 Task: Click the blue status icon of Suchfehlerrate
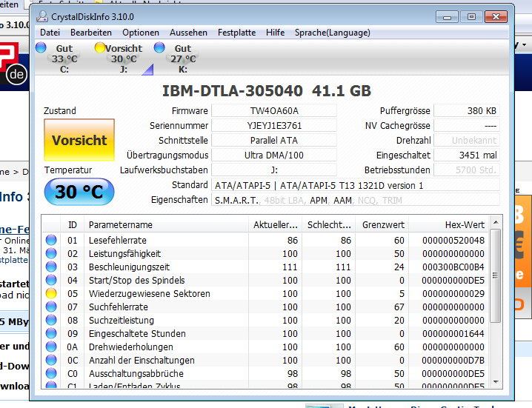point(51,307)
